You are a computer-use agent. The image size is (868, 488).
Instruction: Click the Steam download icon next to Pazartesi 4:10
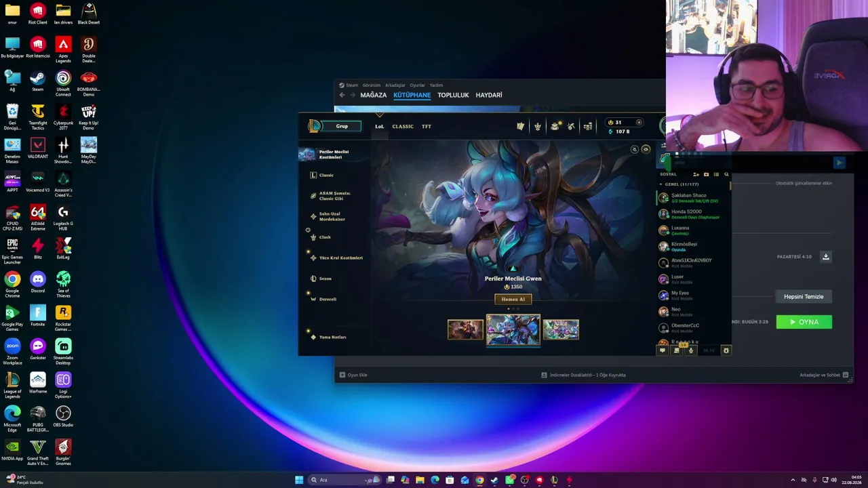point(826,256)
